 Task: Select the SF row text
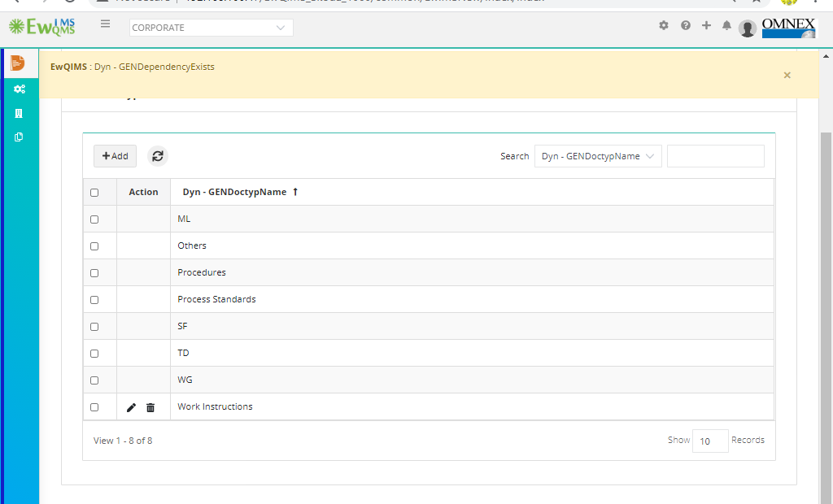click(x=182, y=326)
